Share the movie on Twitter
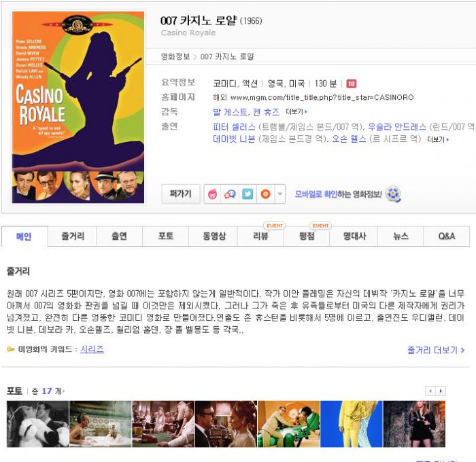Viewport: 476px width, 462px height. click(248, 194)
